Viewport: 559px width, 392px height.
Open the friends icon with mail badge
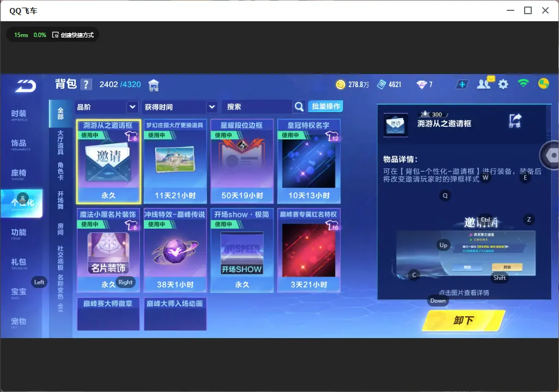click(x=485, y=83)
